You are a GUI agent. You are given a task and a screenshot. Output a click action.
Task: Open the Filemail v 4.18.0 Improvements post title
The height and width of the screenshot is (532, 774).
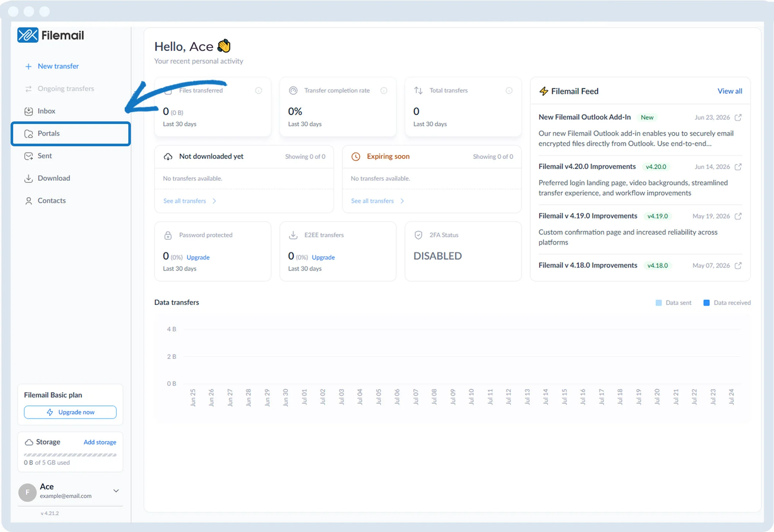point(588,265)
